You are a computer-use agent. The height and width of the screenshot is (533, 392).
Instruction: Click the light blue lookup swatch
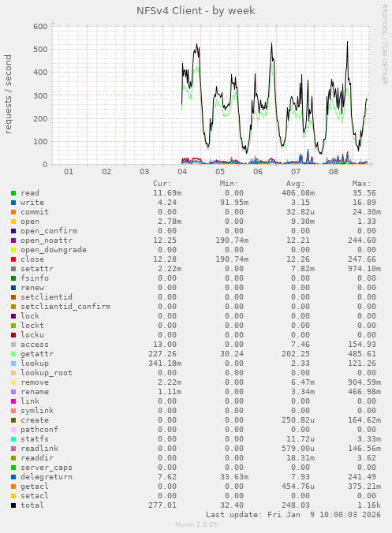coord(13,363)
